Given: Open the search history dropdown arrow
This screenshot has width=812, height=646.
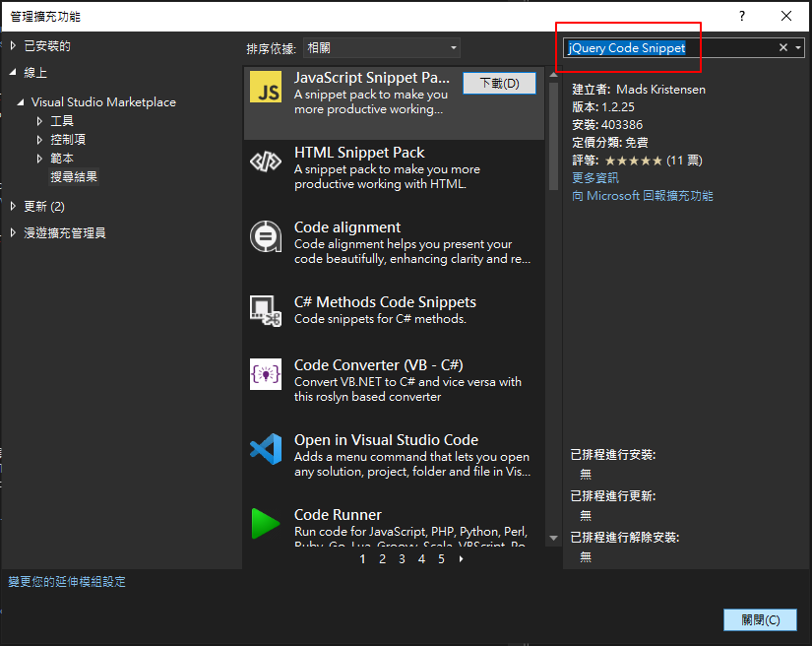Looking at the screenshot, I should [798, 47].
